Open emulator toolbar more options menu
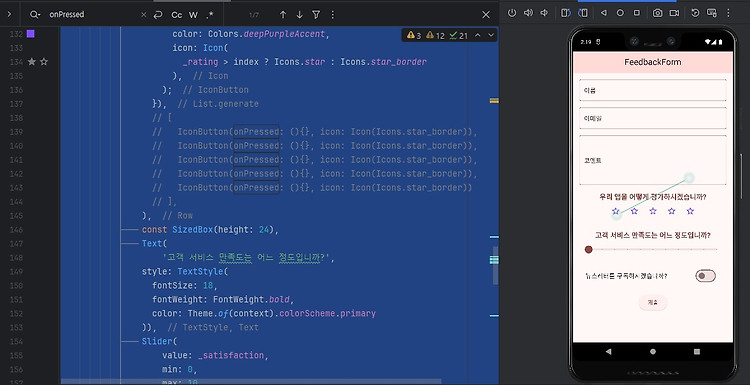This screenshot has width=750, height=385. [728, 13]
